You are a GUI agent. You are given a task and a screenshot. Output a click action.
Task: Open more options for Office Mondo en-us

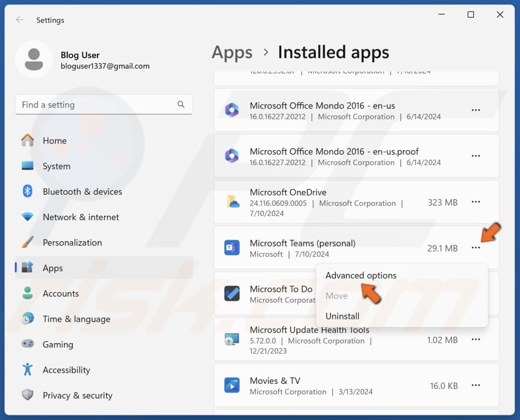pyautogui.click(x=475, y=110)
